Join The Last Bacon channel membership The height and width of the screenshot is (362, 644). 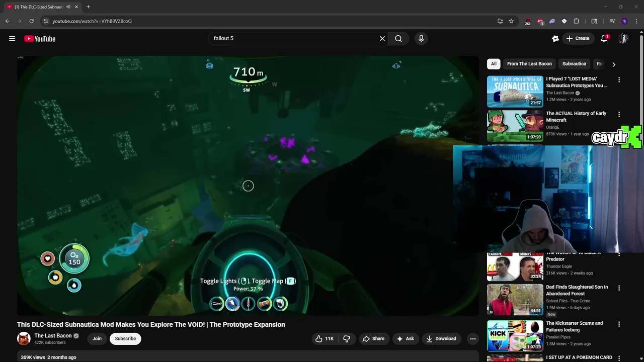97,339
